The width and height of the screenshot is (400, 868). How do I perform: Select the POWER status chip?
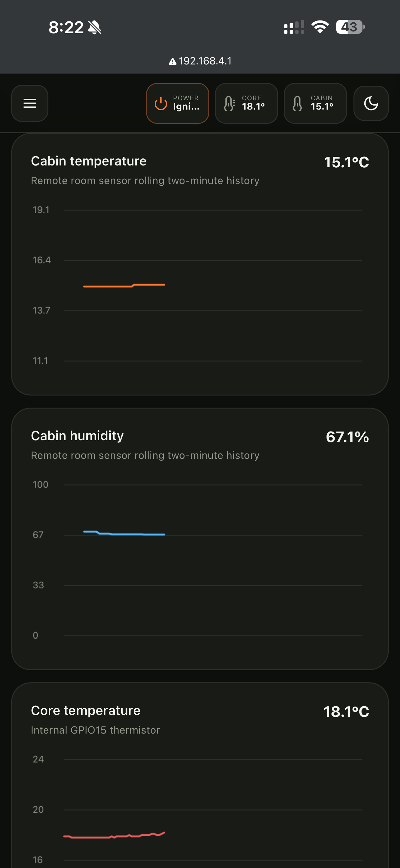(x=178, y=103)
